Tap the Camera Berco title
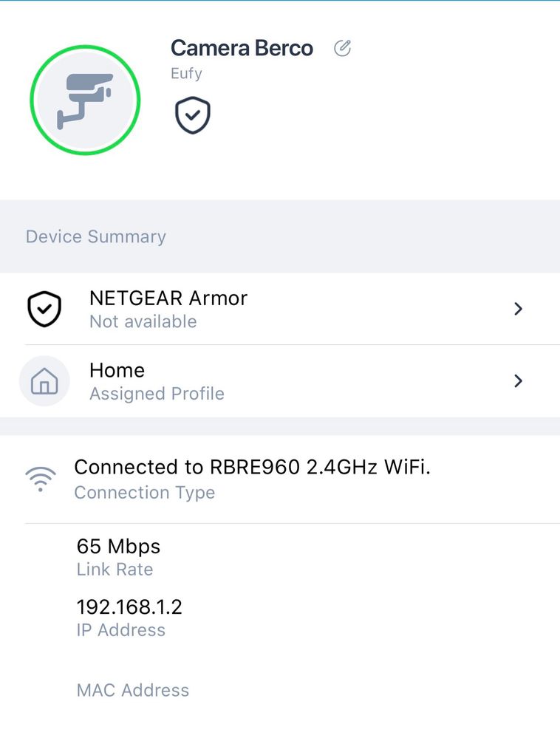Screen dimensions: 560x738 [242, 49]
